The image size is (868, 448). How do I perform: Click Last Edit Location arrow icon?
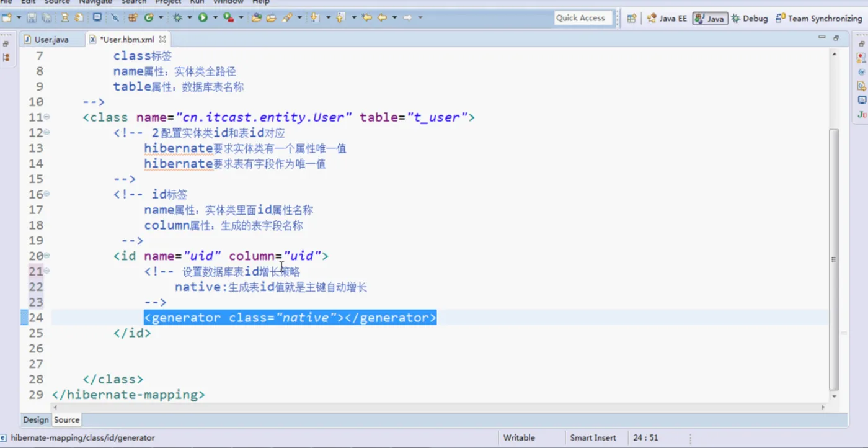[x=366, y=17]
